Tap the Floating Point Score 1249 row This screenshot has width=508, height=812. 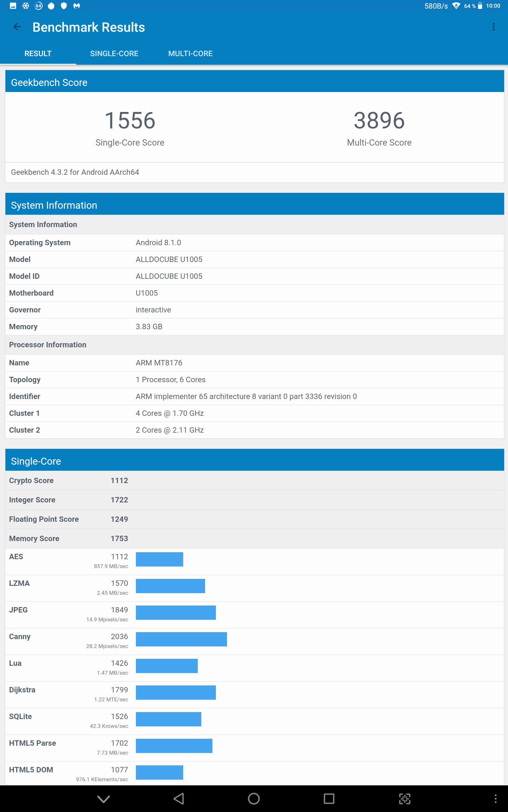point(254,519)
